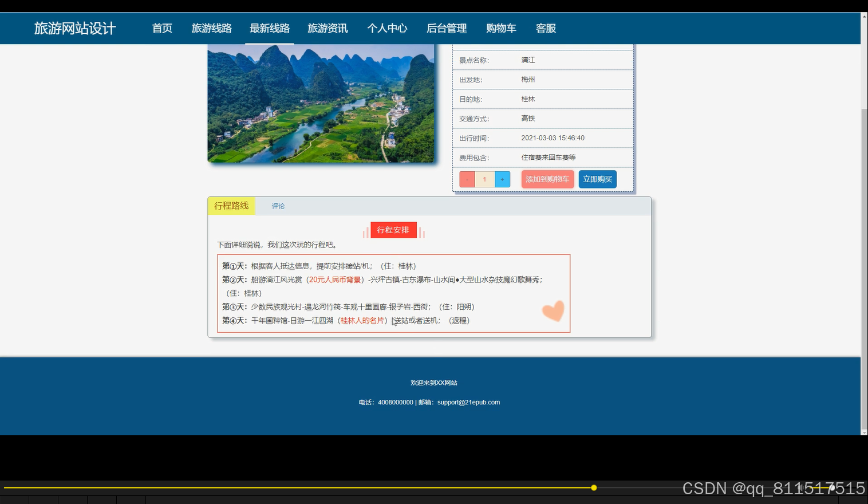Select the highlighted 最新线路 menu item
This screenshot has height=504, width=868.
270,27
